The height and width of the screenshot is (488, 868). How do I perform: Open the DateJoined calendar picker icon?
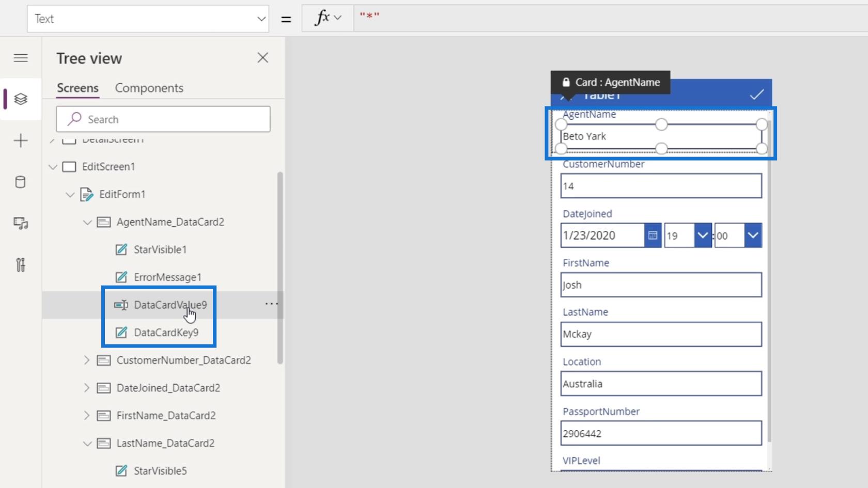click(653, 235)
